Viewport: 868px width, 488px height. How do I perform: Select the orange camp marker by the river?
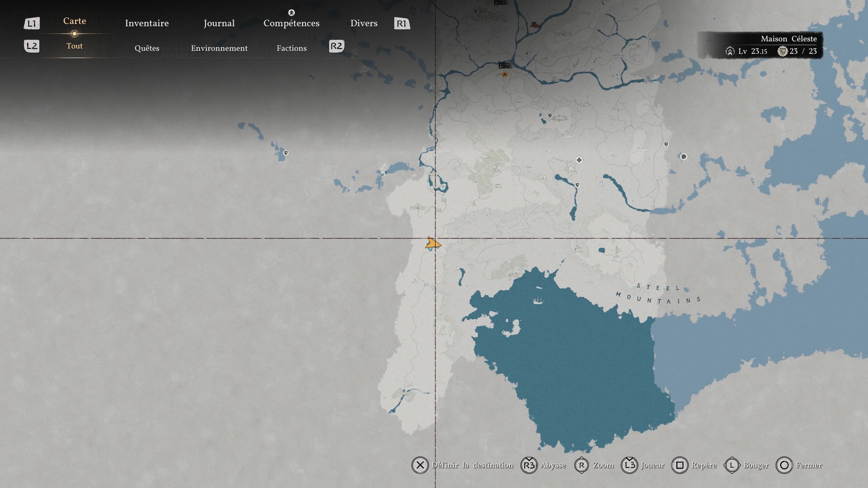505,74
